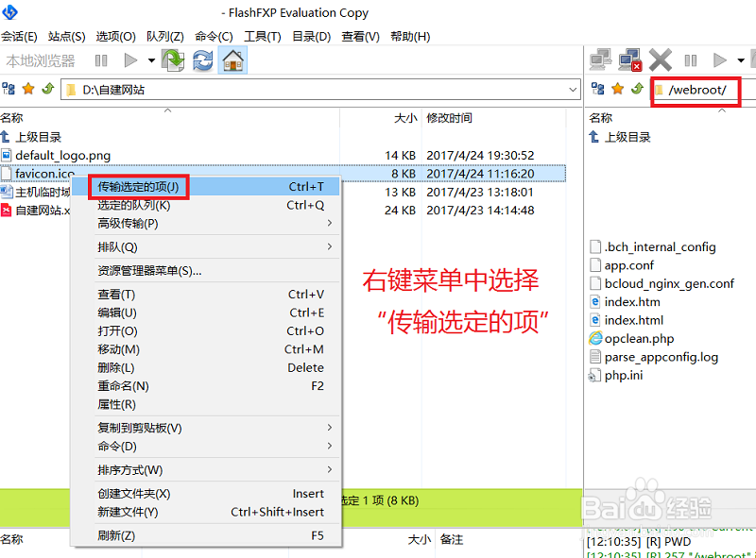Click the local transfer queue green arrow icon
Screen dimensions: 756x558
click(x=173, y=60)
